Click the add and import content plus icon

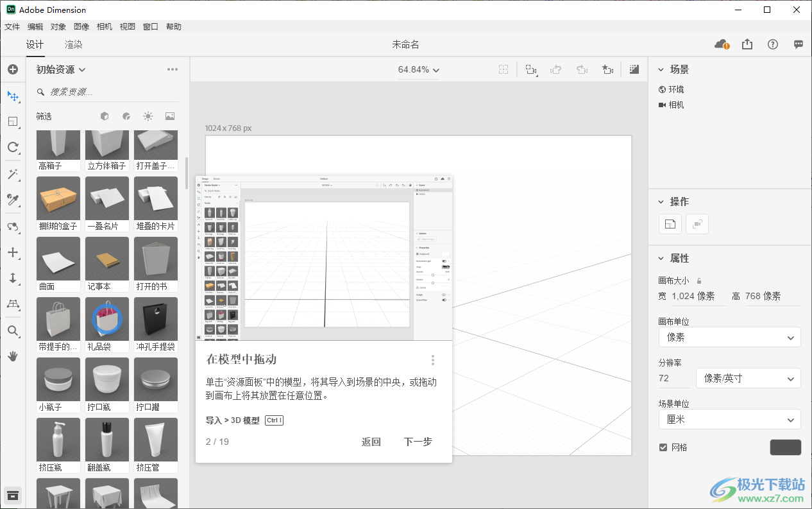point(13,69)
